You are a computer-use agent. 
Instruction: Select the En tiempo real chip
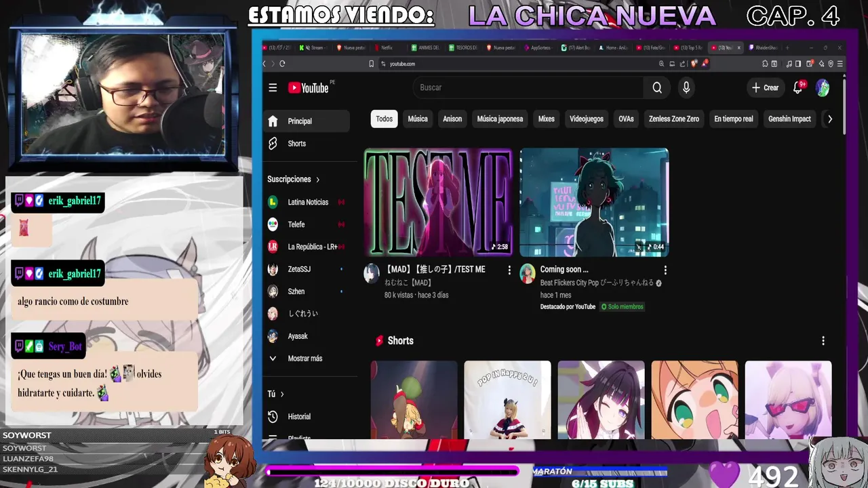(734, 119)
